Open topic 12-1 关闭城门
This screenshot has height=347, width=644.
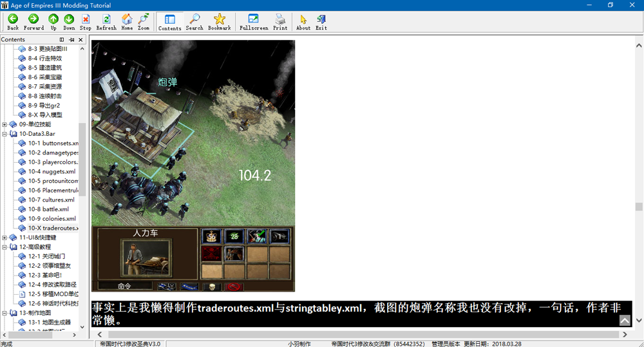pos(46,257)
